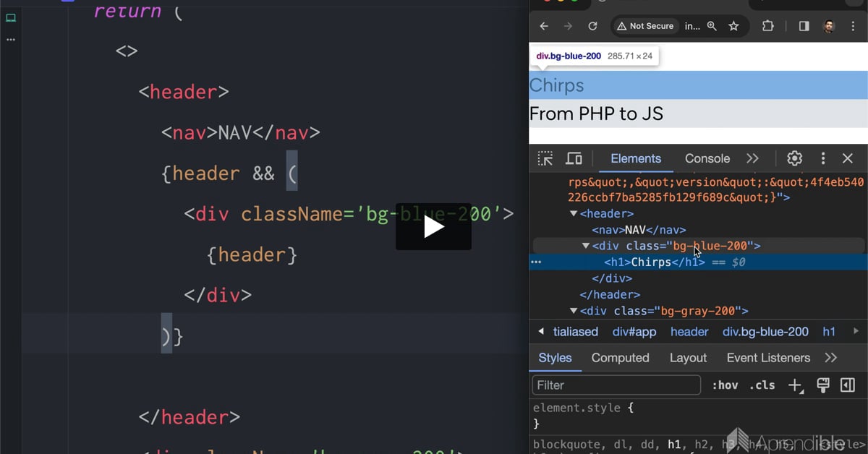Show more DevTools tabs chevron
868x454 pixels.
752,158
